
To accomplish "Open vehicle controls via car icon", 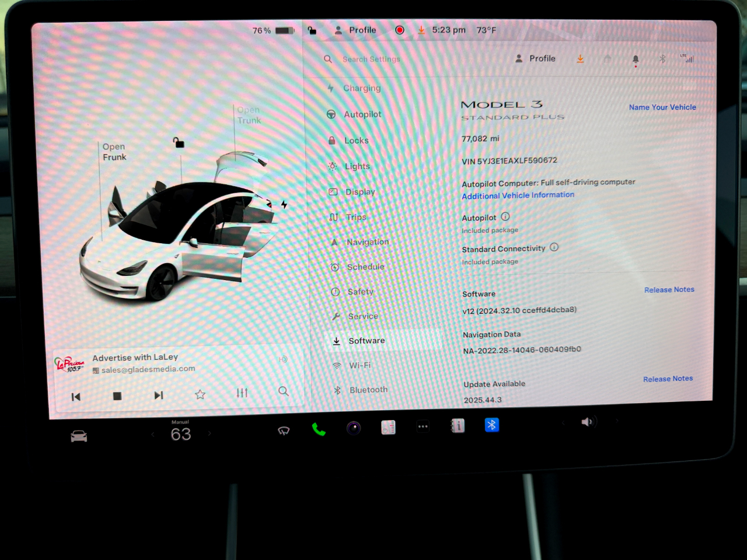I will click(x=79, y=436).
